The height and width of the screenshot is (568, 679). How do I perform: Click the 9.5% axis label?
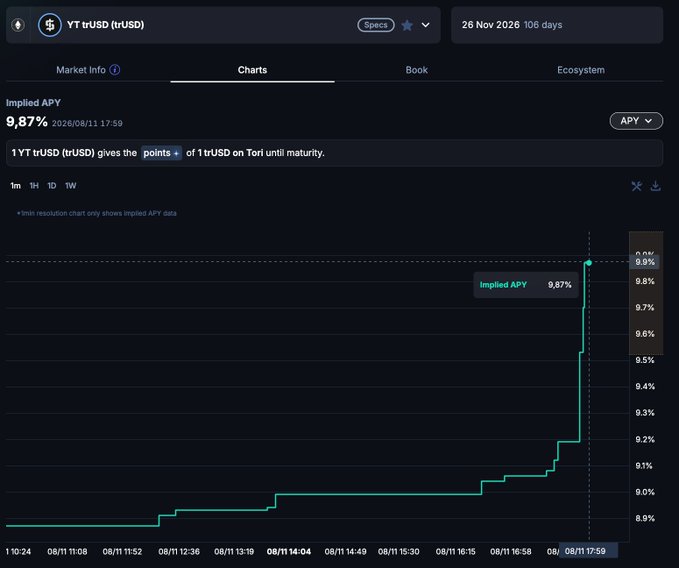(645, 360)
